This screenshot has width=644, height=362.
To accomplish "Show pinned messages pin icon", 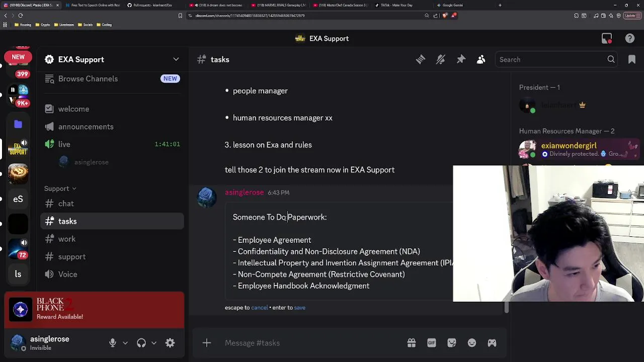I will [x=461, y=59].
